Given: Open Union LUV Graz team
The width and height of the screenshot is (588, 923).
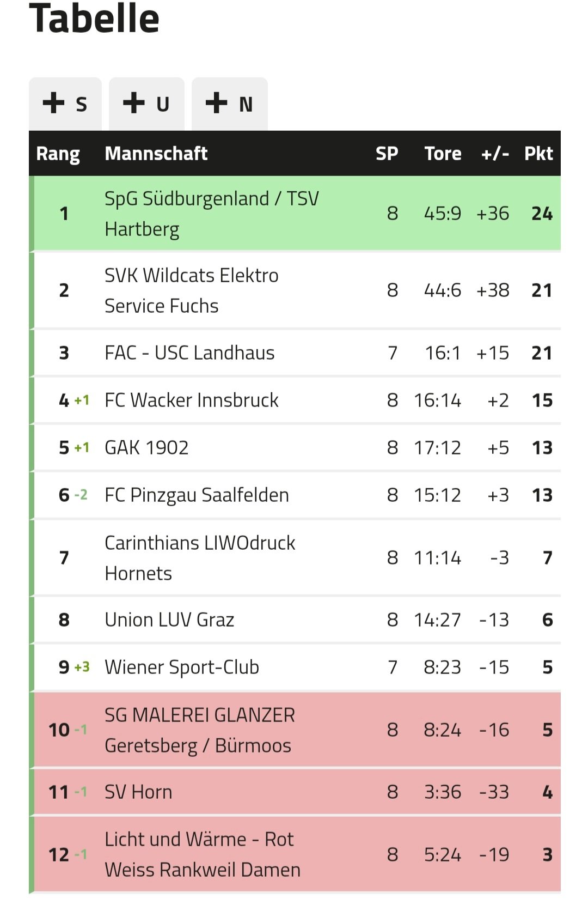Looking at the screenshot, I should click(x=169, y=620).
